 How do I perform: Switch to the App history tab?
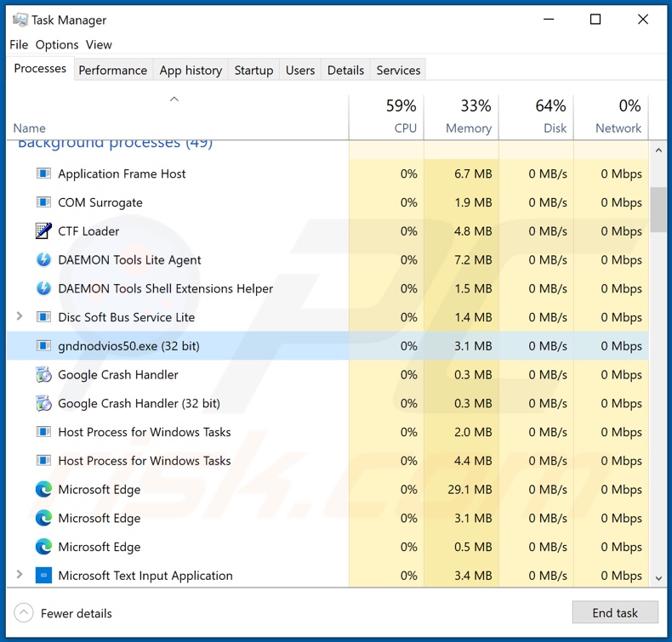191,71
